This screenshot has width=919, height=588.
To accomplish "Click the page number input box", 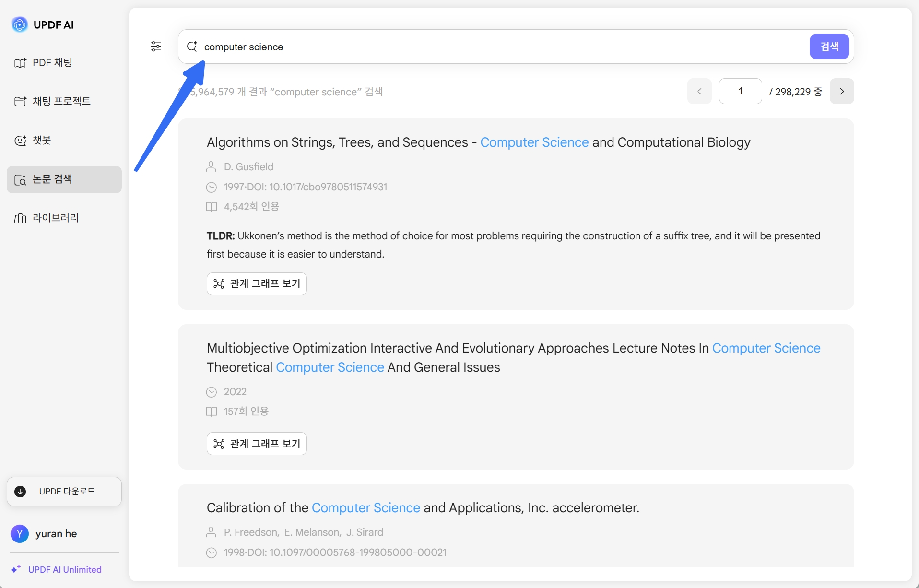I will [x=740, y=91].
